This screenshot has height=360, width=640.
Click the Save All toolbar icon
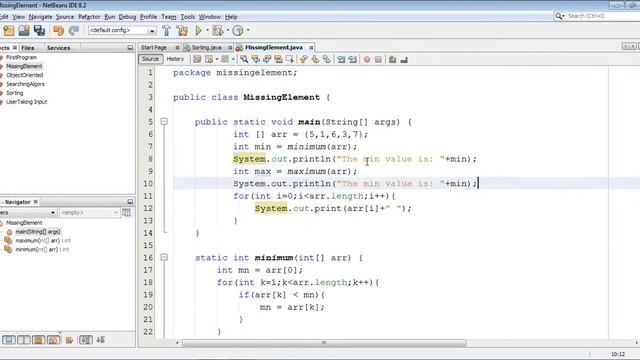coord(39,31)
